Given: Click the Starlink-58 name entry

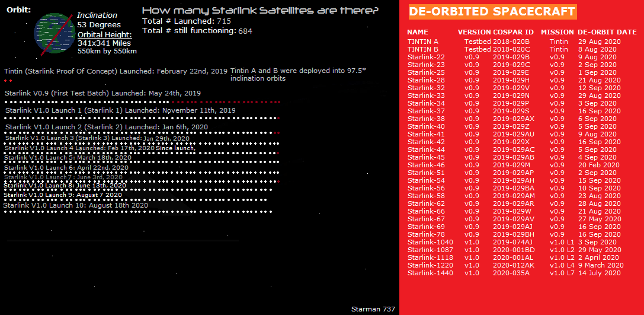Looking at the screenshot, I should tap(426, 196).
